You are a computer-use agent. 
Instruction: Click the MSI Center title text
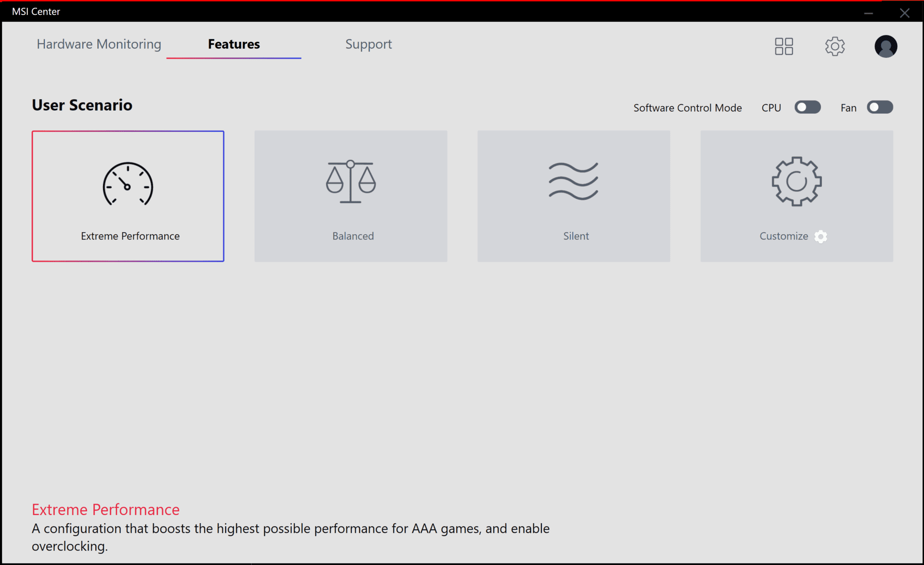[x=36, y=12]
